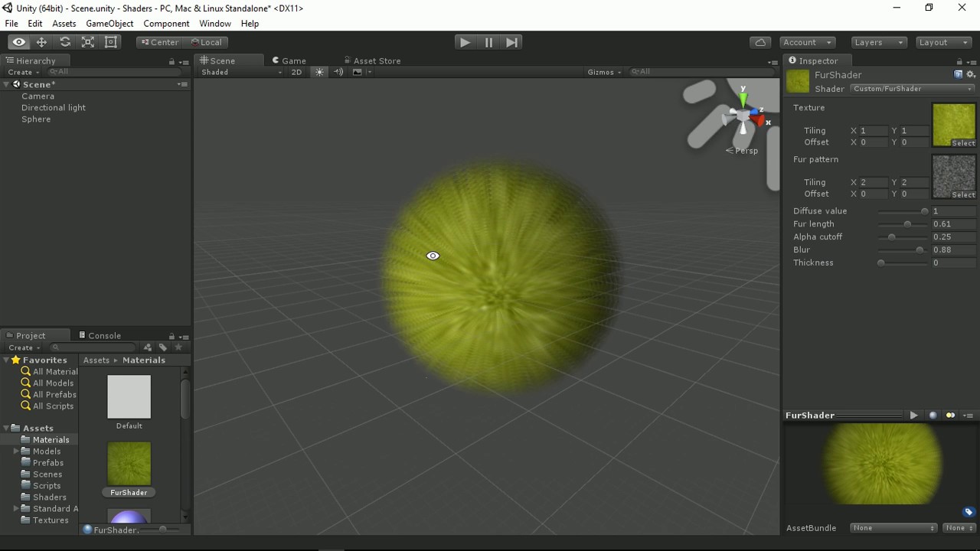Select the Move tool
980x551 pixels.
click(x=42, y=42)
